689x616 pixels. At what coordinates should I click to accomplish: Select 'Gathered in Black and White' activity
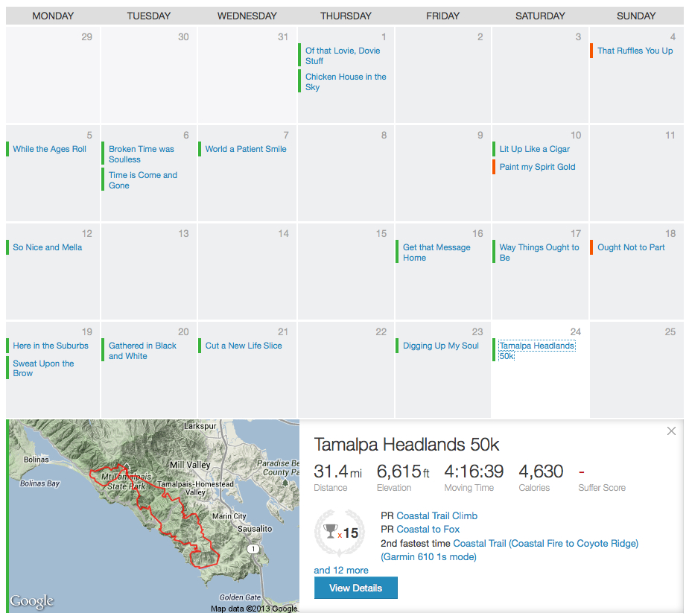[142, 351]
